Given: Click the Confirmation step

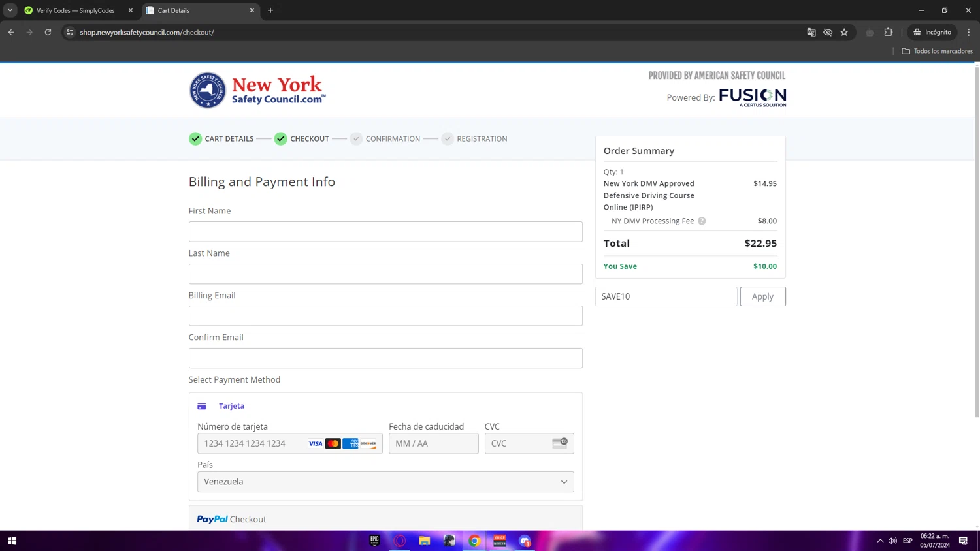Looking at the screenshot, I should [x=393, y=139].
